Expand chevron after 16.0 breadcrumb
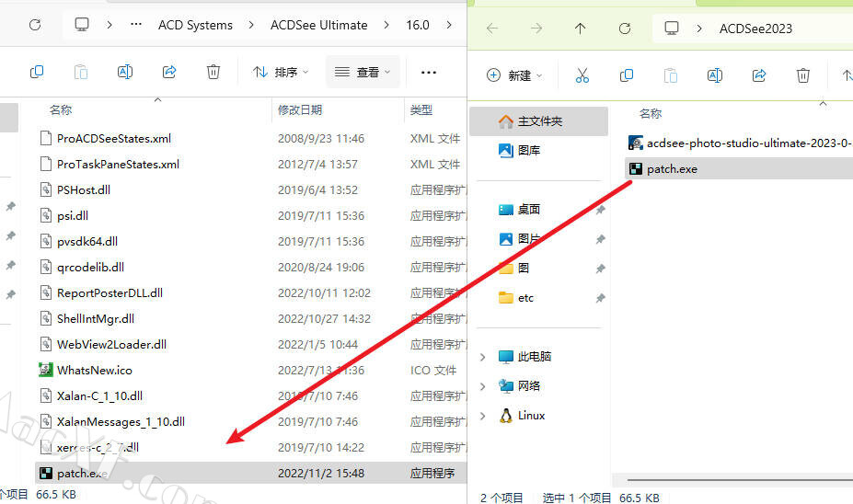 coord(449,25)
